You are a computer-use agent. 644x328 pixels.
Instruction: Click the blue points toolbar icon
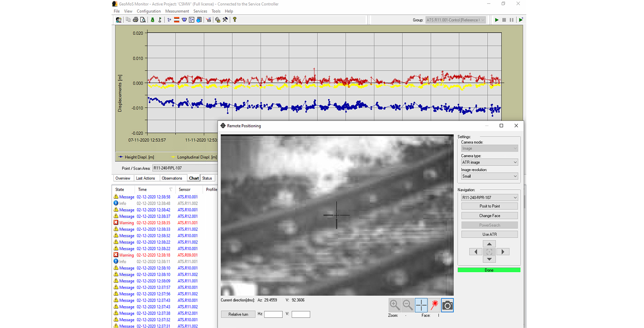pos(169,20)
